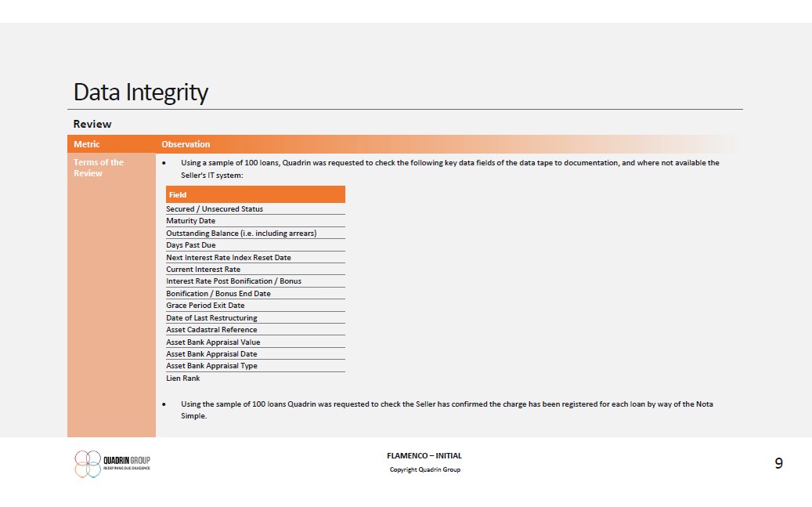This screenshot has width=812, height=507.
Task: Select Next Interest Rate Index Reset Date
Action: click(x=229, y=257)
